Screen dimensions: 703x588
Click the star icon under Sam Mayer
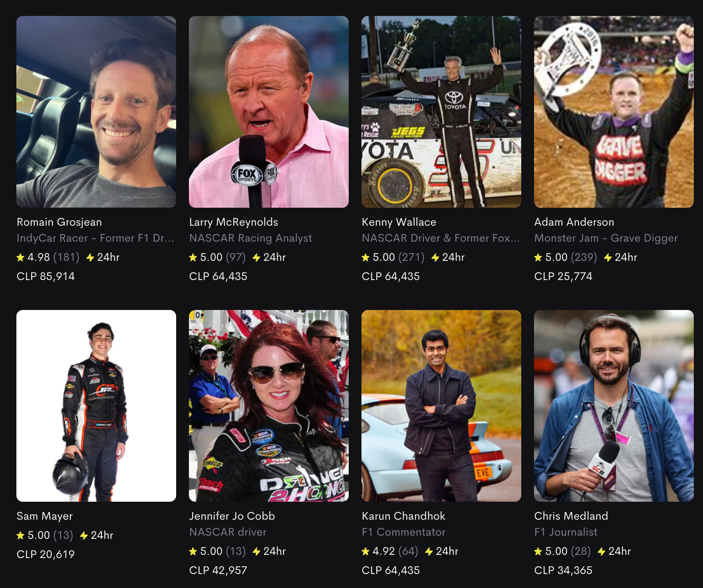20,536
